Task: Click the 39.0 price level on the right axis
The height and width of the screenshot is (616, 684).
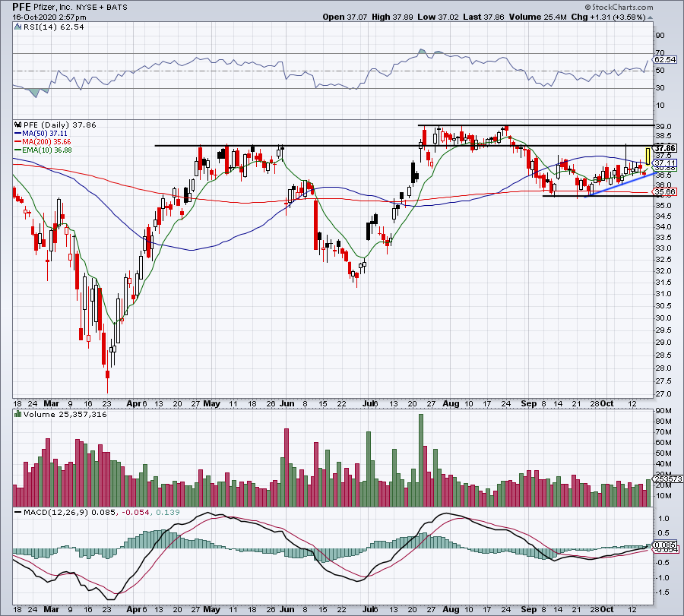Action: 663,126
